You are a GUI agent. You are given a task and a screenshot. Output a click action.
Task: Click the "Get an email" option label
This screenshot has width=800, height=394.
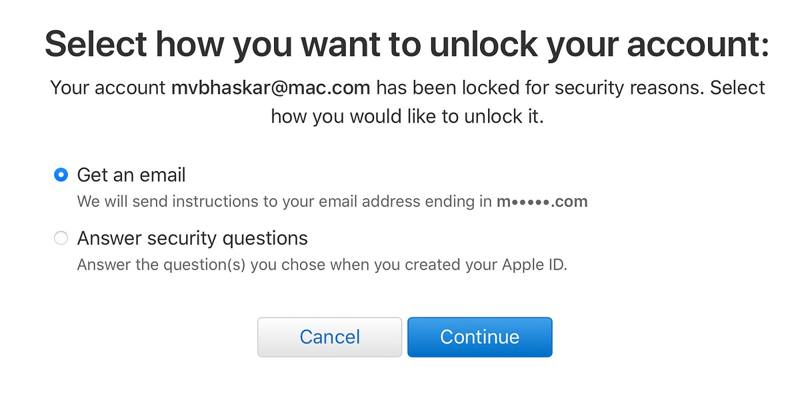coord(131,175)
